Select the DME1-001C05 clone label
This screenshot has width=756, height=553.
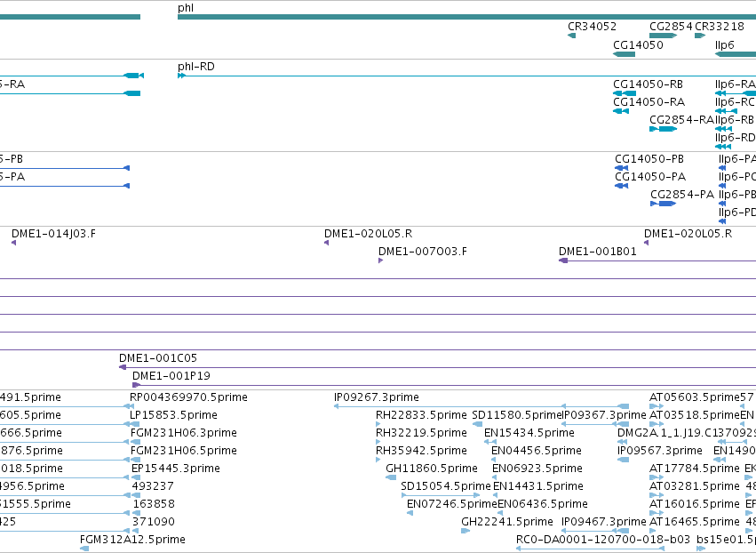pyautogui.click(x=158, y=358)
